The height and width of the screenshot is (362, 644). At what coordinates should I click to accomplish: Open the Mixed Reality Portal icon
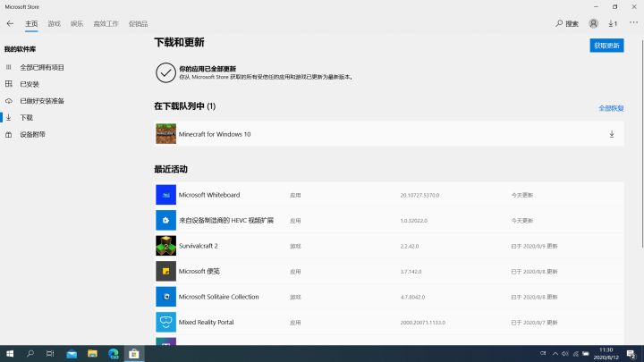point(166,322)
